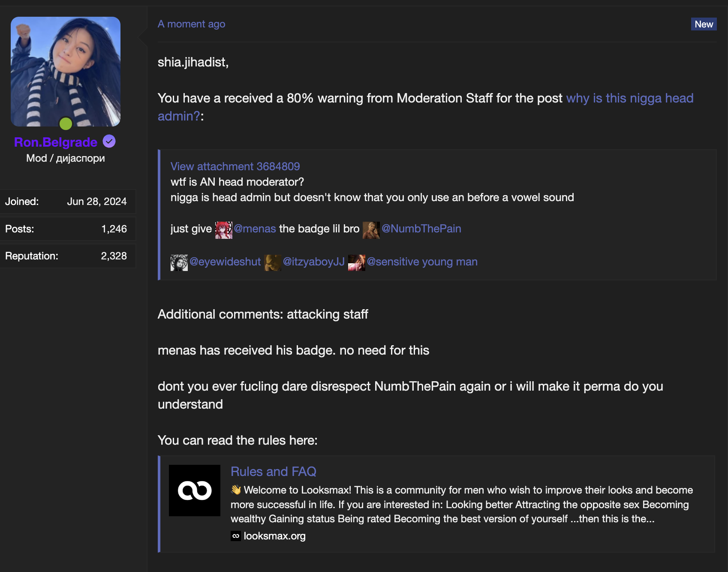
Task: Open Ron.Belgrade's profile picture
Action: coord(66,72)
